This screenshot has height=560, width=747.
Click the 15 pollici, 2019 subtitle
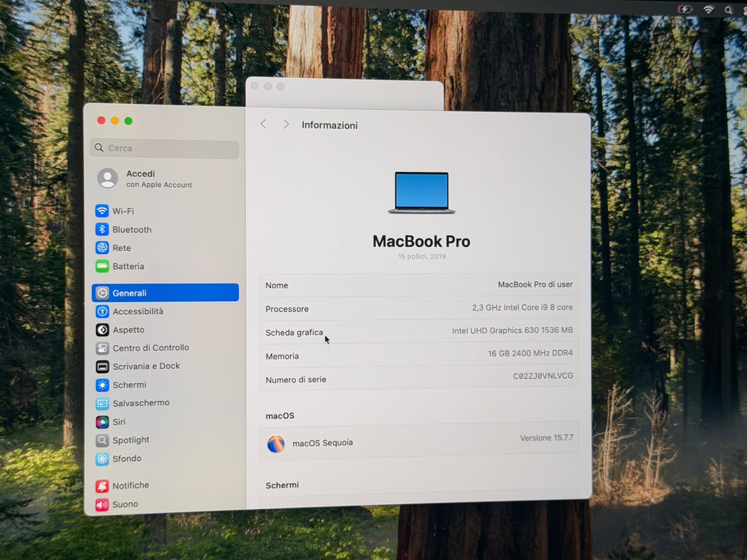422,256
